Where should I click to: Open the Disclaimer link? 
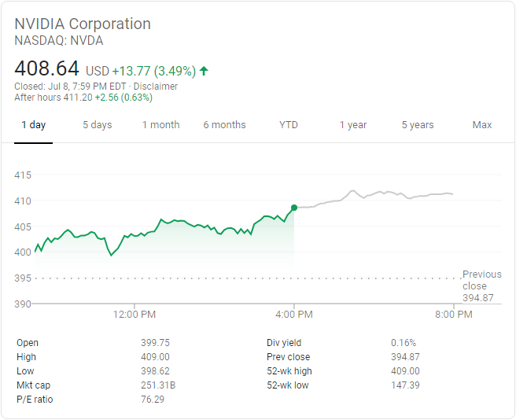pos(155,87)
